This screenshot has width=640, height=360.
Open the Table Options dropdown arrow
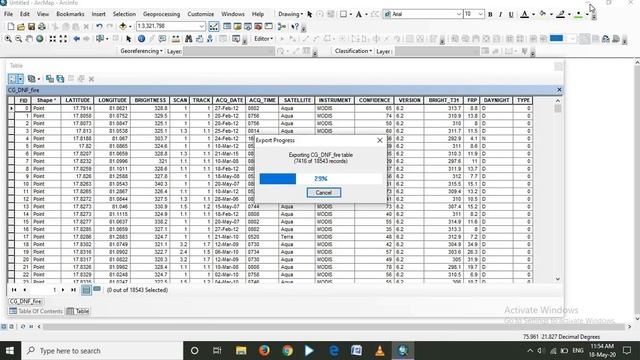pyautogui.click(x=20, y=79)
